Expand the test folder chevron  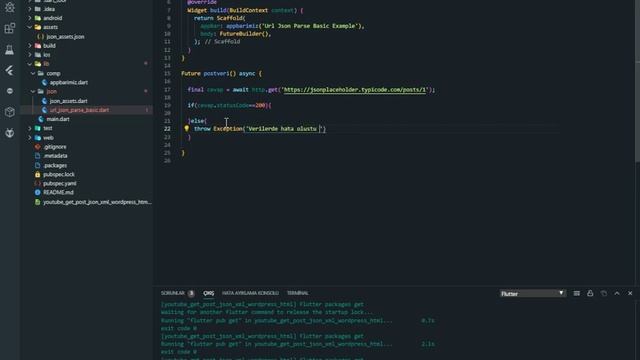(30, 128)
